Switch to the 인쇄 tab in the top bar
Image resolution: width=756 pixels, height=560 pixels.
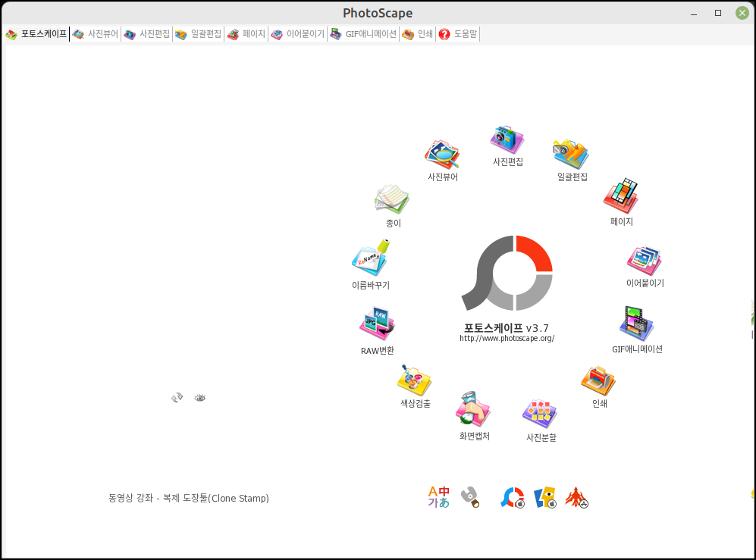(x=418, y=34)
